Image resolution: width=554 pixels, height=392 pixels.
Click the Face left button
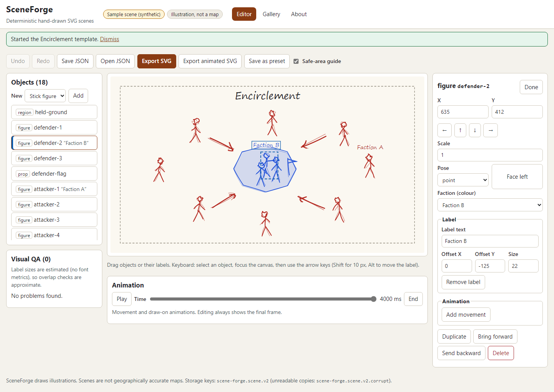[517, 177]
